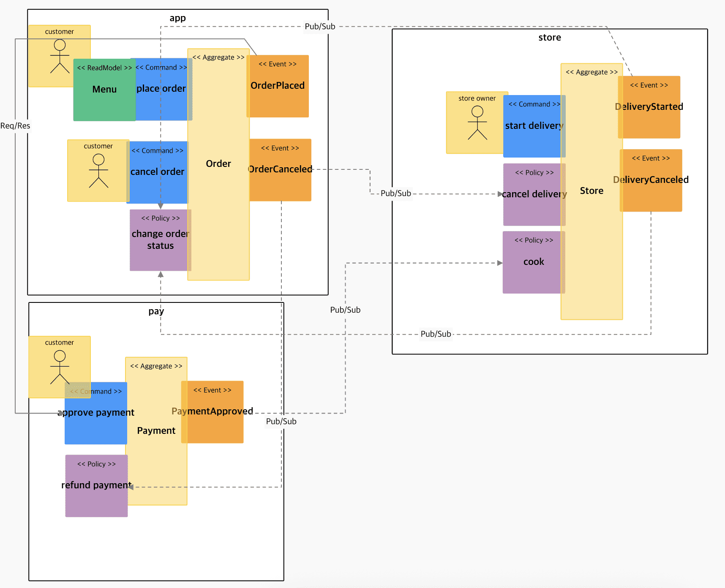725x588 pixels.
Task: Select the refund payment policy note
Action: pyautogui.click(x=96, y=486)
